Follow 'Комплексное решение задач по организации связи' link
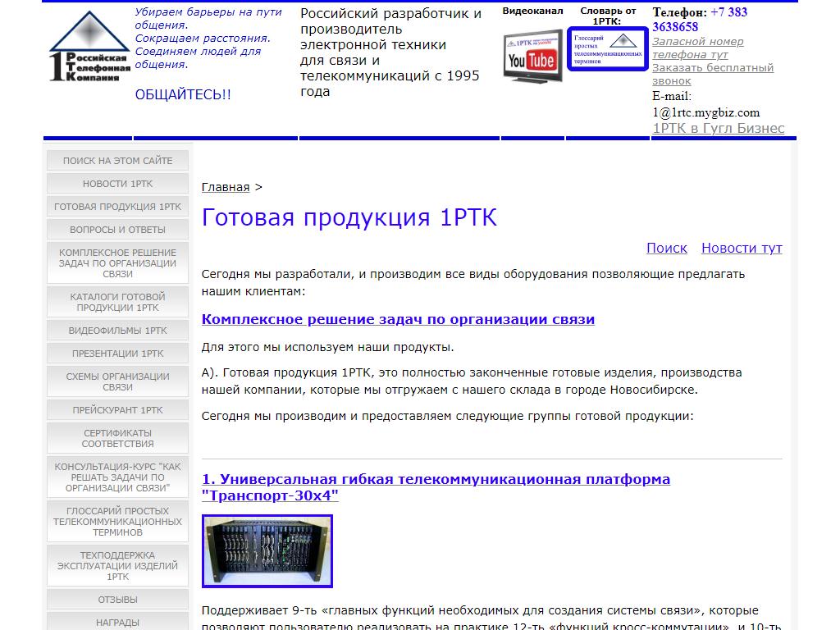The height and width of the screenshot is (630, 840). 398,319
